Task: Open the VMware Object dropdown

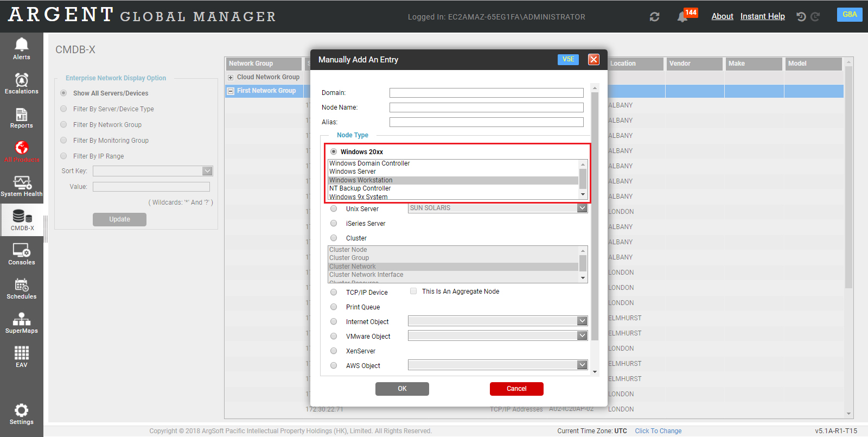Action: tap(497, 336)
